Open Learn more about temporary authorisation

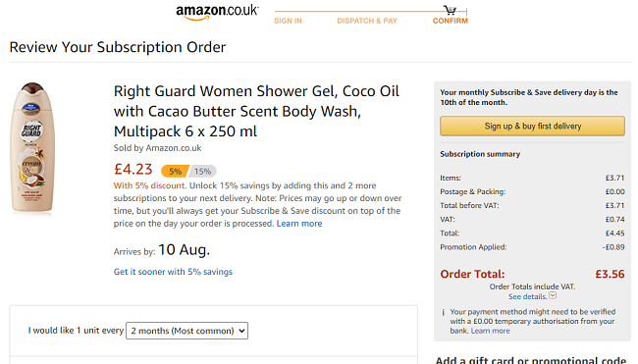click(x=490, y=331)
